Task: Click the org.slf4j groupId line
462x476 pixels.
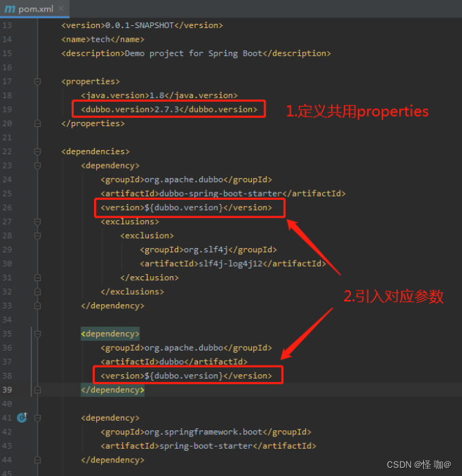Action: (208, 250)
